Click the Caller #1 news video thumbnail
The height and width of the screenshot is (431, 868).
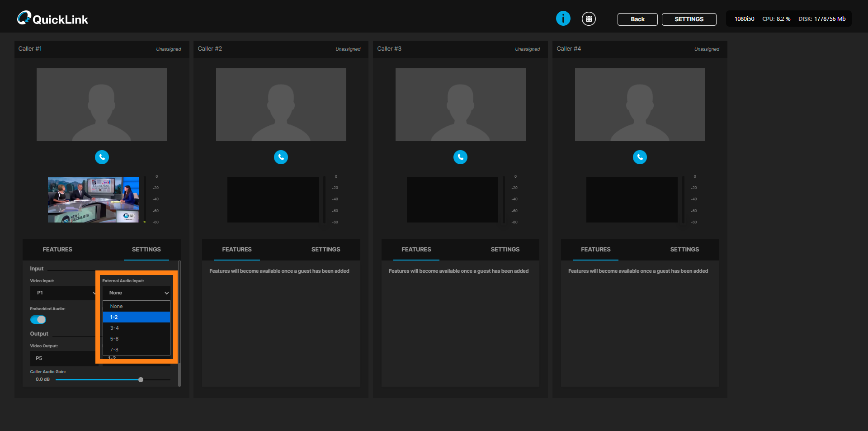coord(94,199)
